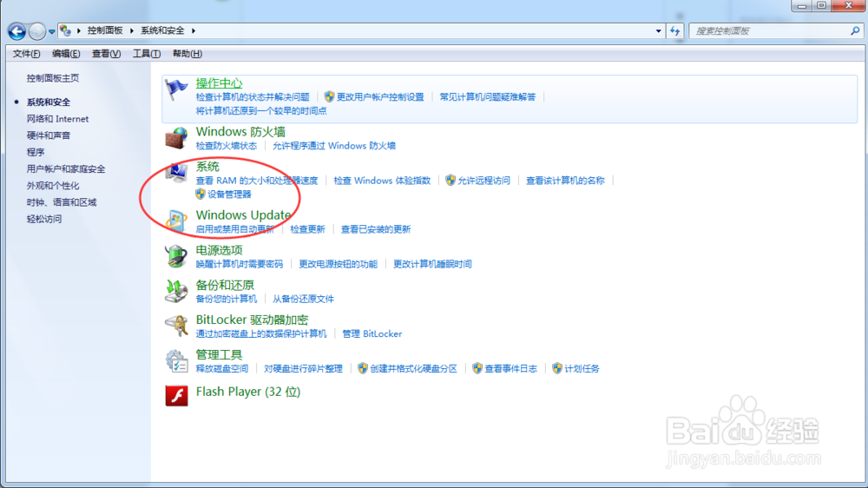Open 硬件和声音 category
The image size is (868, 488).
coord(48,135)
